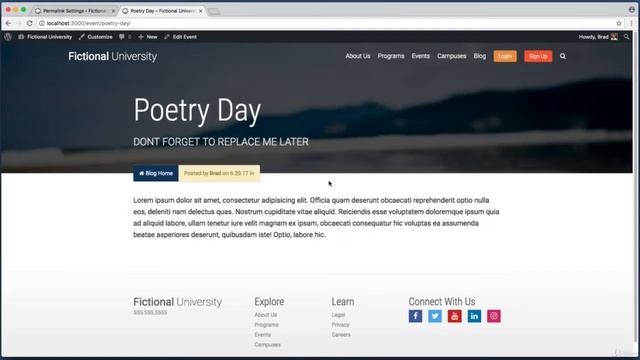Viewport: 640px width, 360px height.
Task: Open footer Privacy link
Action: pos(340,324)
